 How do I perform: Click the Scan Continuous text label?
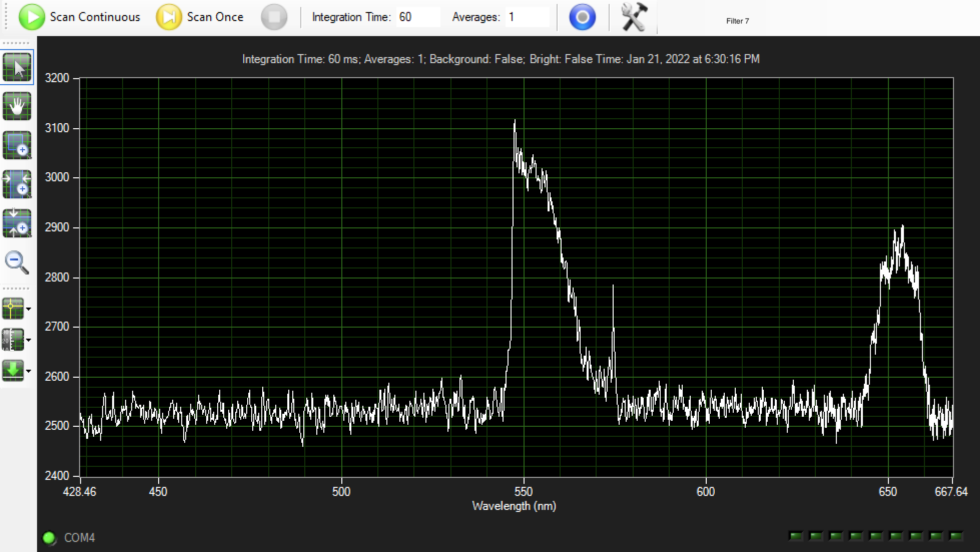click(95, 17)
